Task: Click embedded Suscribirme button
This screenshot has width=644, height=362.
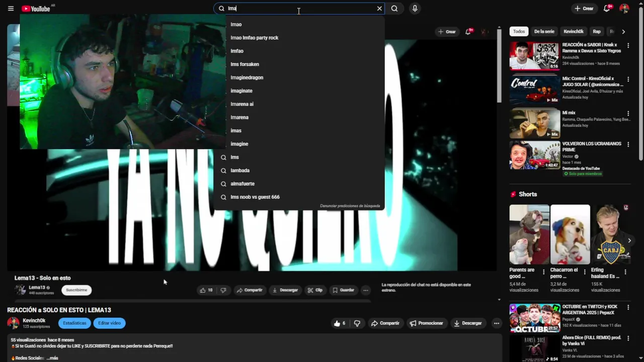Action: (76, 290)
